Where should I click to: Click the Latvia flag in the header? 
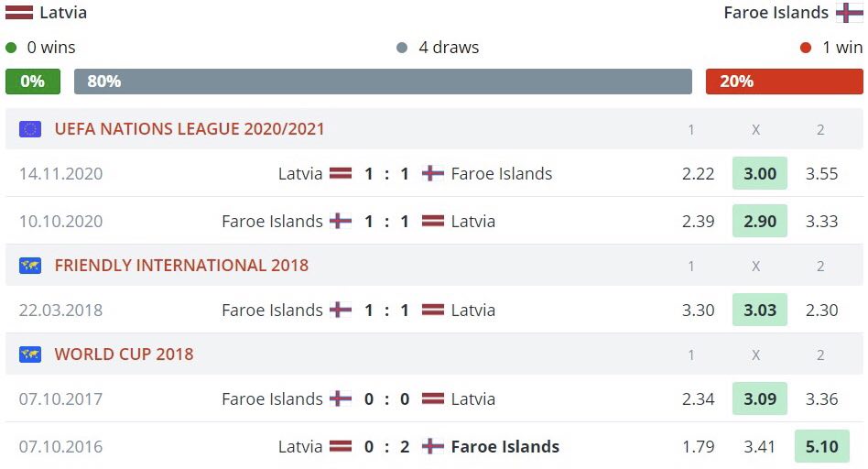pyautogui.click(x=19, y=13)
